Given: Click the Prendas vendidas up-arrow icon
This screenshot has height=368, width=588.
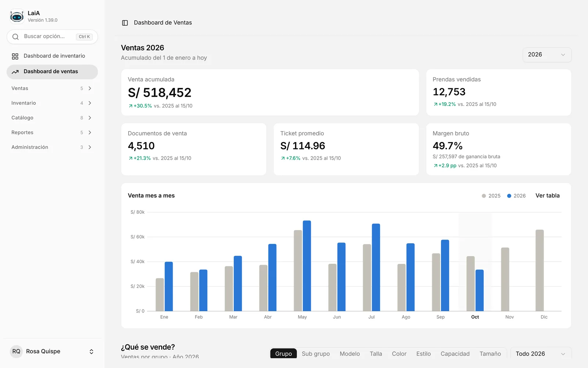Looking at the screenshot, I should click(435, 105).
